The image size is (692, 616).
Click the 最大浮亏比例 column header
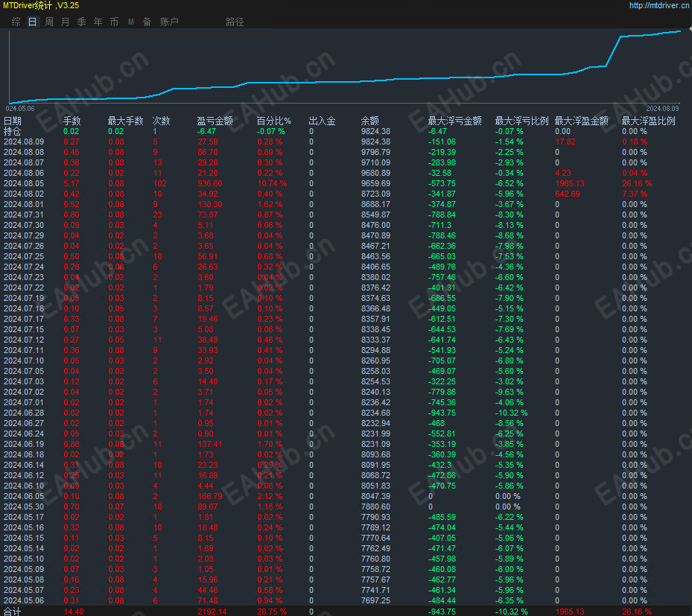[521, 121]
